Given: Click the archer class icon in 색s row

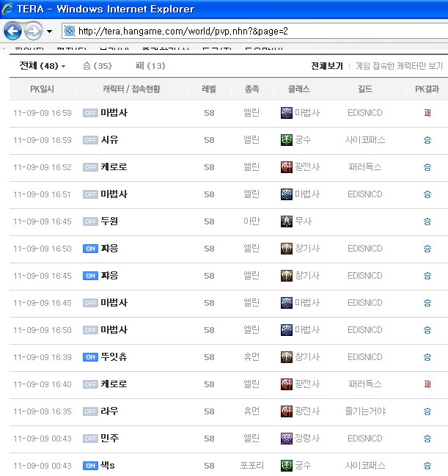Looking at the screenshot, I should click(287, 466).
